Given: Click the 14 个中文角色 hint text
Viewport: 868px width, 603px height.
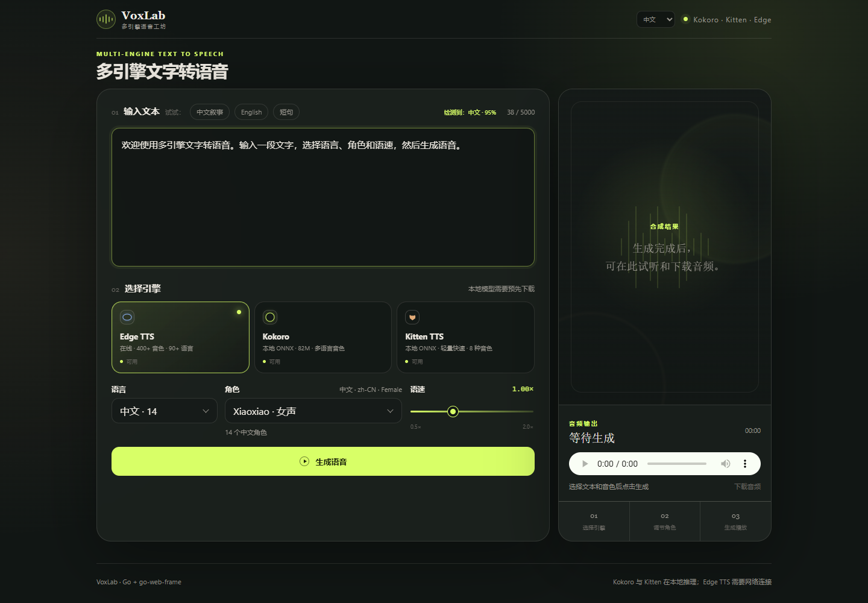Looking at the screenshot, I should (x=246, y=432).
